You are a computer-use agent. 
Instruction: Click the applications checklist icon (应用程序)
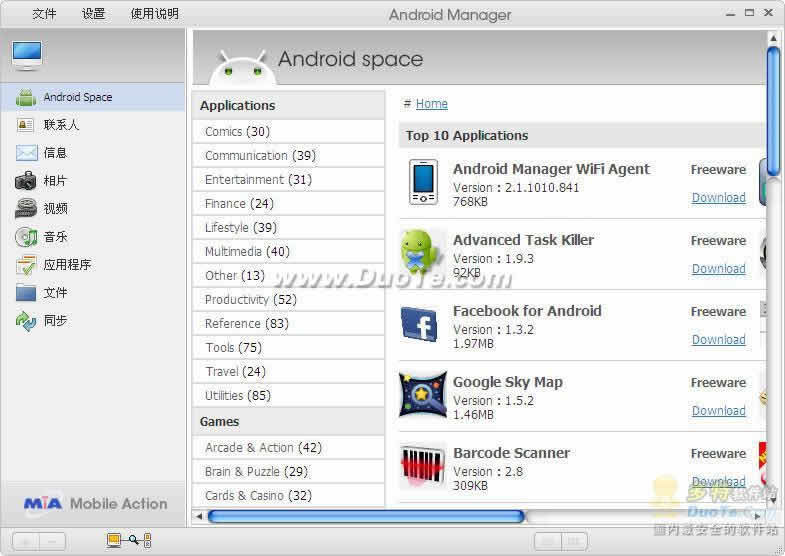[x=26, y=265]
